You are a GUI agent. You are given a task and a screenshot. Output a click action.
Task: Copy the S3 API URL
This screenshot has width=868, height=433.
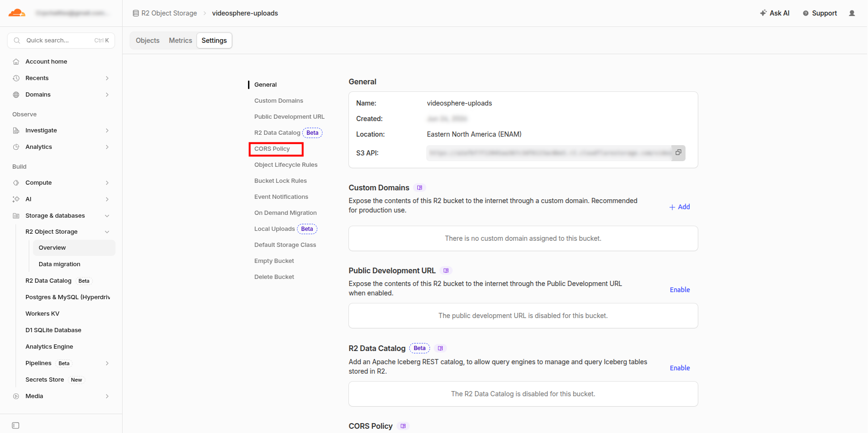678,153
